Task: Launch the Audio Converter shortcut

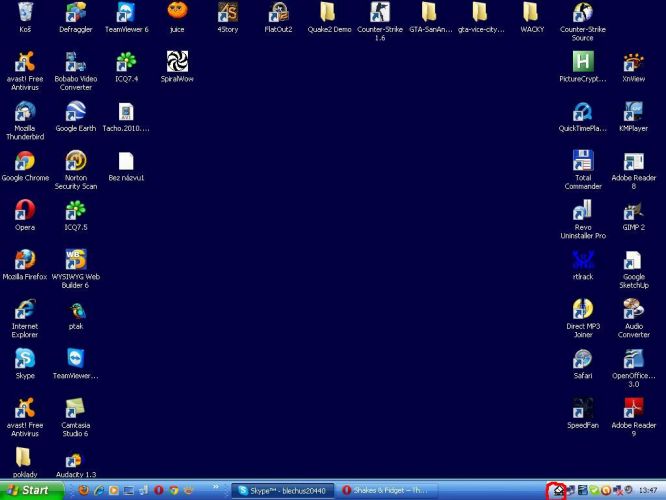Action: 633,319
